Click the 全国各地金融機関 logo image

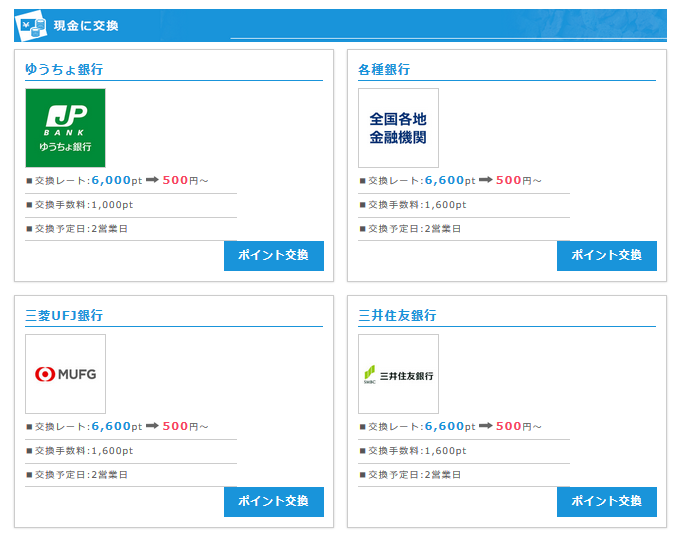pos(398,128)
